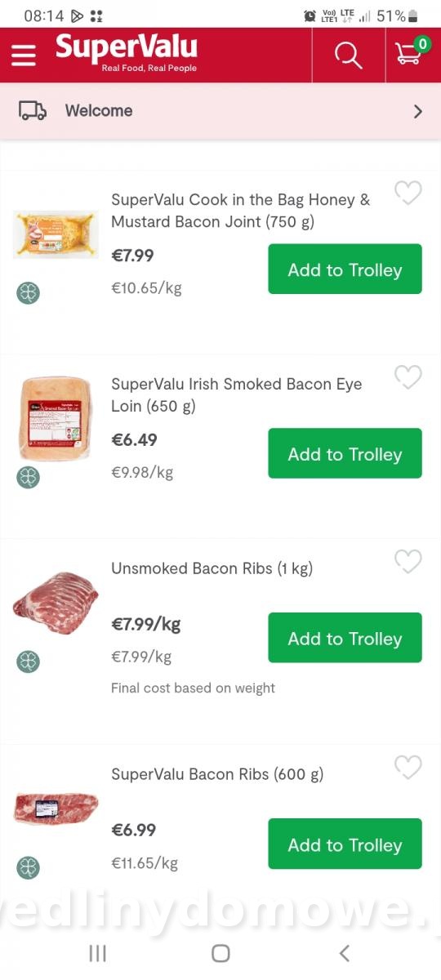Favourite the Irish Smoked Bacon Eye Loin

click(x=408, y=377)
